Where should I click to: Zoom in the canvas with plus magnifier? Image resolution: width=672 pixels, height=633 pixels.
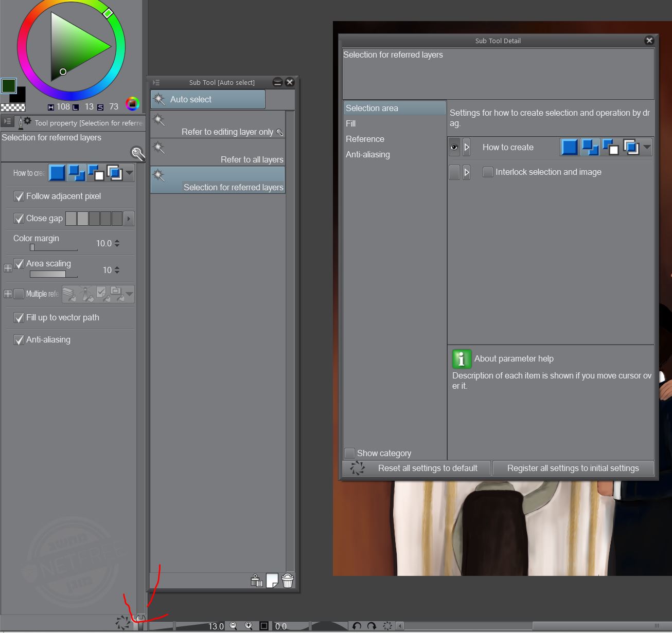tap(249, 626)
